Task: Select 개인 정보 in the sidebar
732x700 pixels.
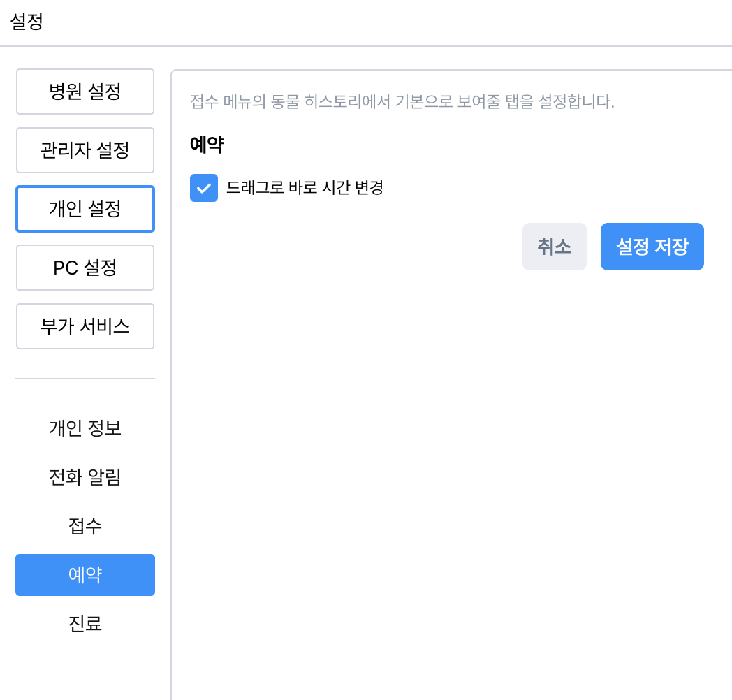Action: point(85,428)
